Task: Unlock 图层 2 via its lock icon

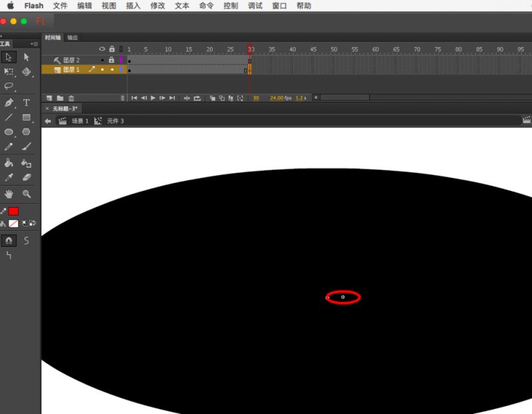Action: [x=111, y=60]
